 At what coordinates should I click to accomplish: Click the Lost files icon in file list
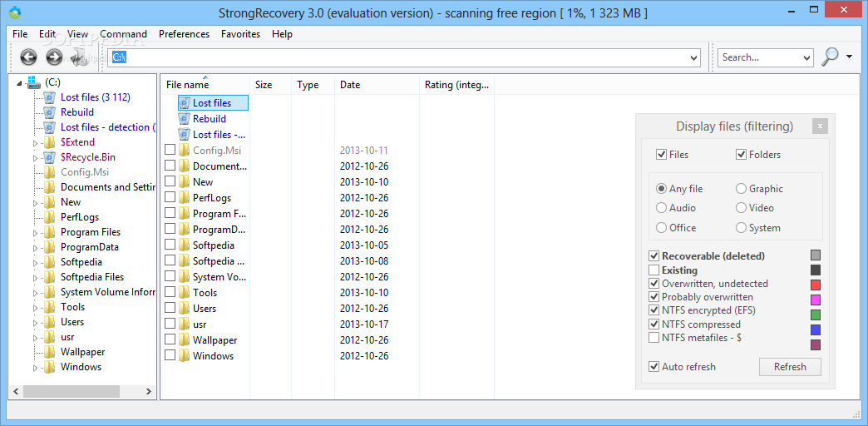[x=185, y=103]
